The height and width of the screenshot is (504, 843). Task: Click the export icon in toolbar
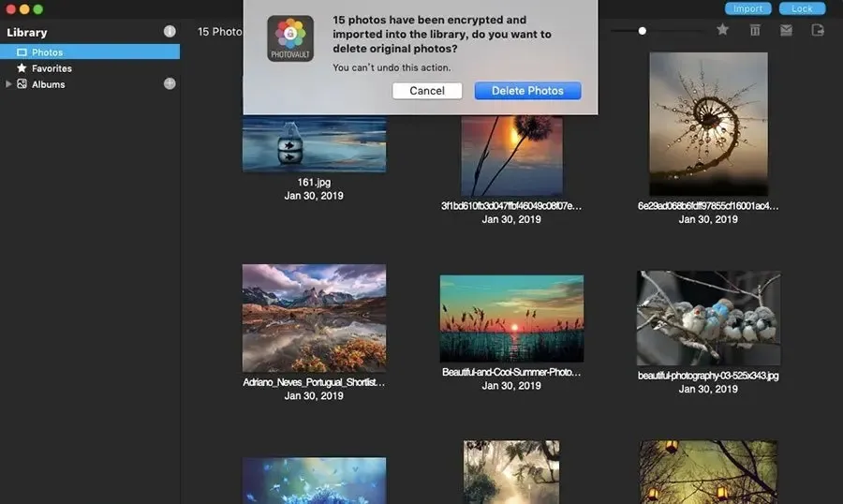pos(818,30)
